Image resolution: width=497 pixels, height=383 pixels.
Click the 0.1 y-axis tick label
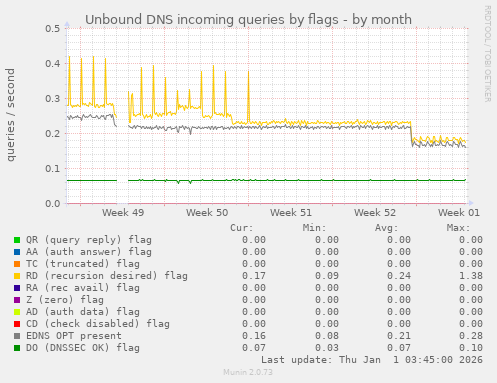coord(53,169)
